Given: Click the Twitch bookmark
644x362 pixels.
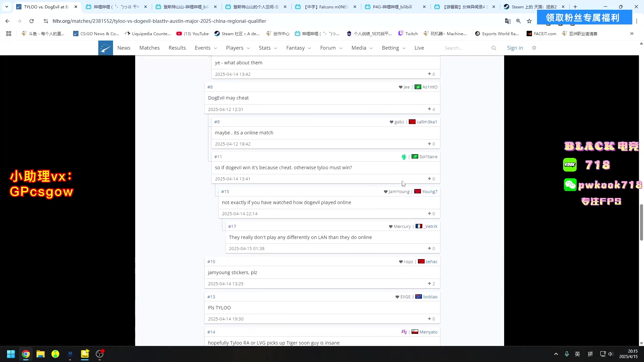Looking at the screenshot, I should pos(408,34).
